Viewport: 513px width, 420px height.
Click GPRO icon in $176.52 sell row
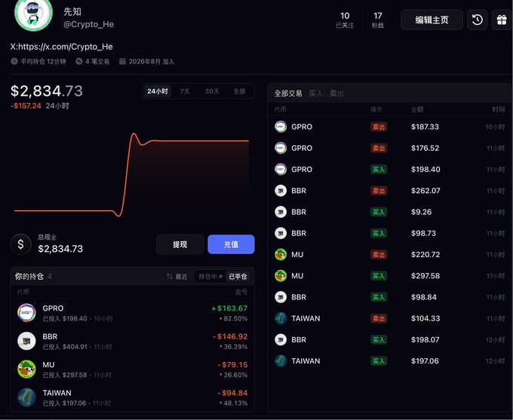coord(281,148)
